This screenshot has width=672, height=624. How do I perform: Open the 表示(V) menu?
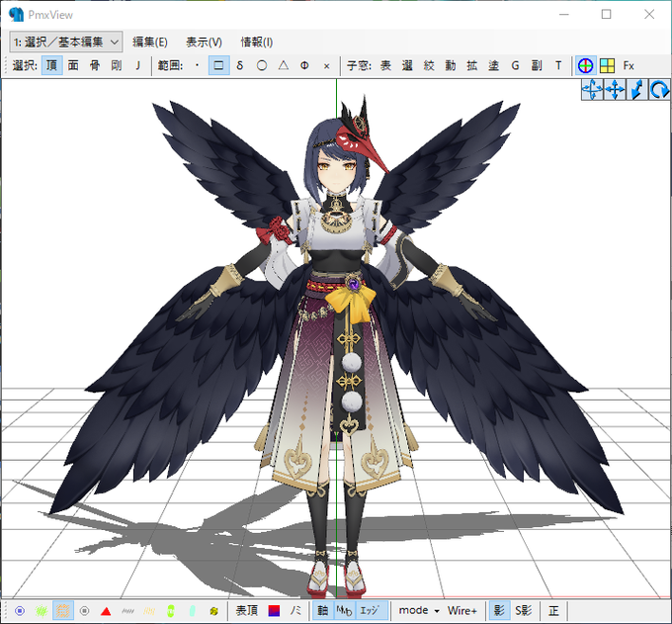tap(204, 43)
